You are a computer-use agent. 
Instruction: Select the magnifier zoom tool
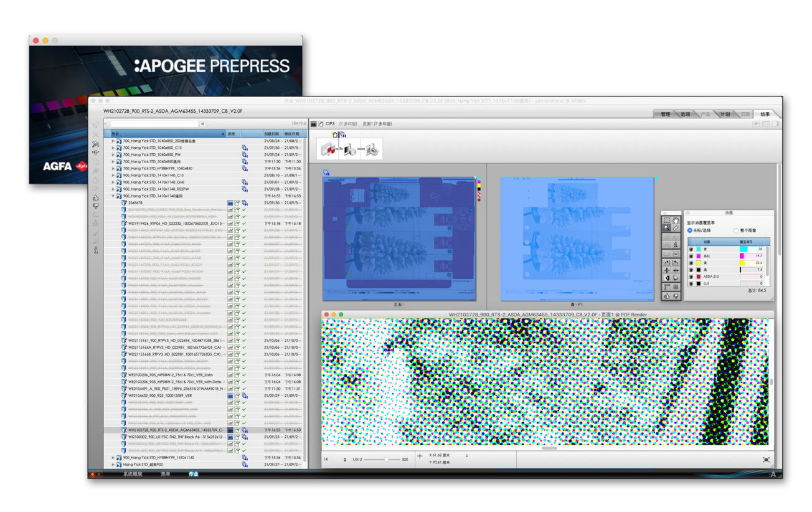[666, 228]
